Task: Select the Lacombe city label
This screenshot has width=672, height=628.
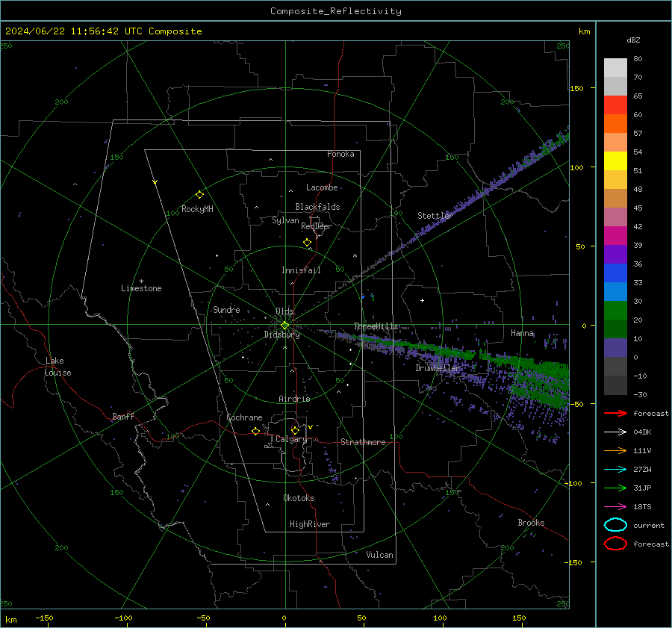Action: [x=322, y=187]
